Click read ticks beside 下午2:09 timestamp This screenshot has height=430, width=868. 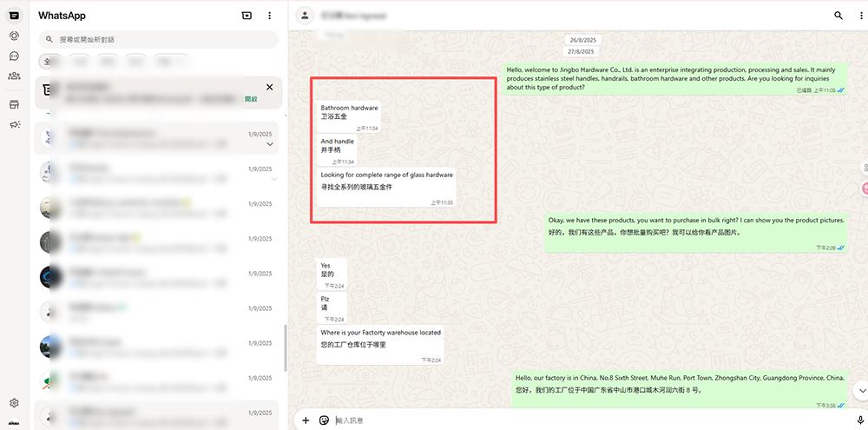coord(840,248)
